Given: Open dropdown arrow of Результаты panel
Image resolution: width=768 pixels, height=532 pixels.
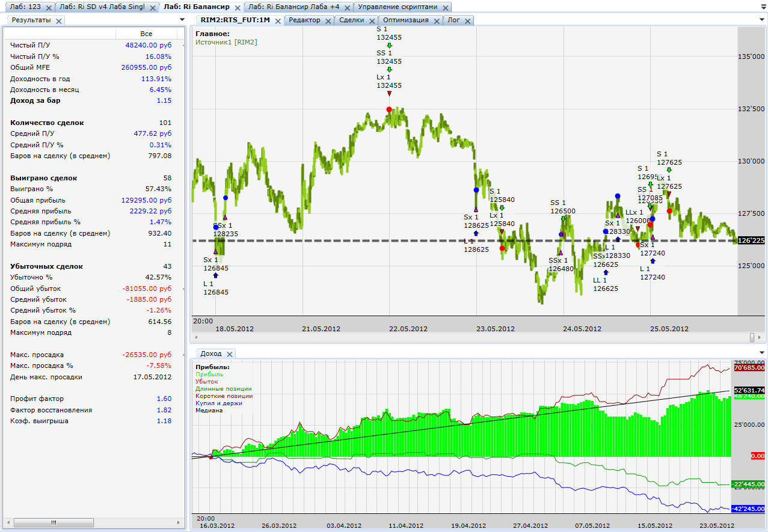Looking at the screenshot, I should 182,20.
